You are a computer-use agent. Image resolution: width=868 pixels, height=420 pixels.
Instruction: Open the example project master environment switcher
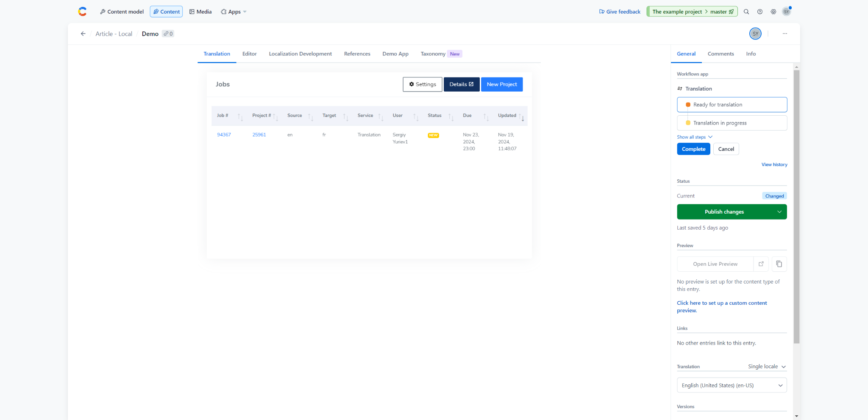click(x=692, y=11)
